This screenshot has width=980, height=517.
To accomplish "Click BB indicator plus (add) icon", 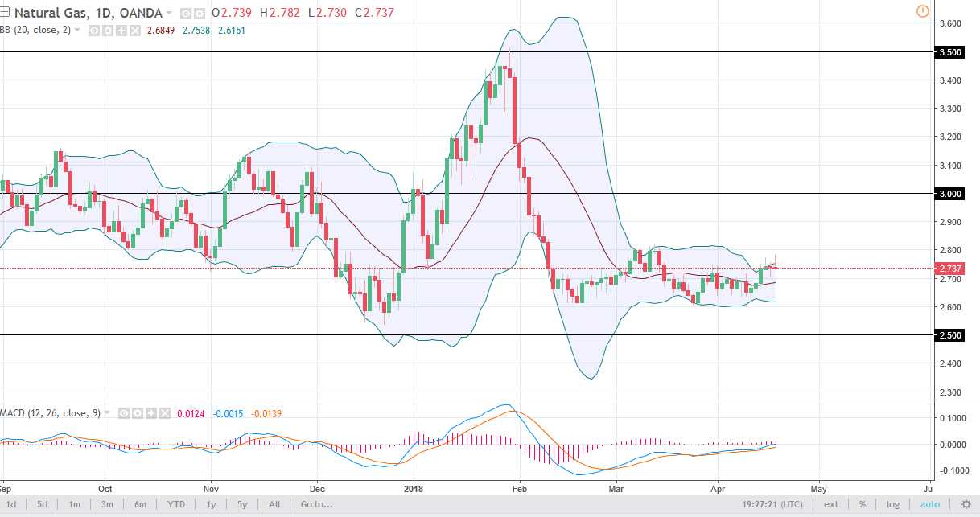I will (121, 31).
